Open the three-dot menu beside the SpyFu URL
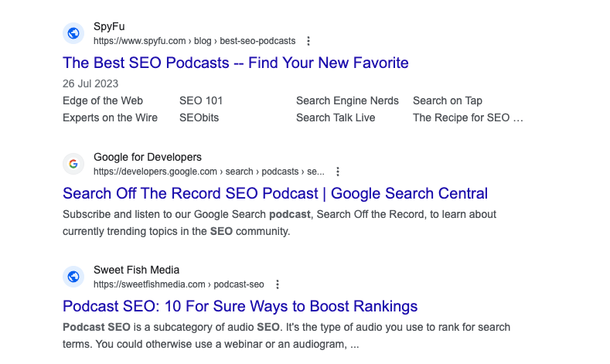The height and width of the screenshot is (364, 610). click(308, 41)
